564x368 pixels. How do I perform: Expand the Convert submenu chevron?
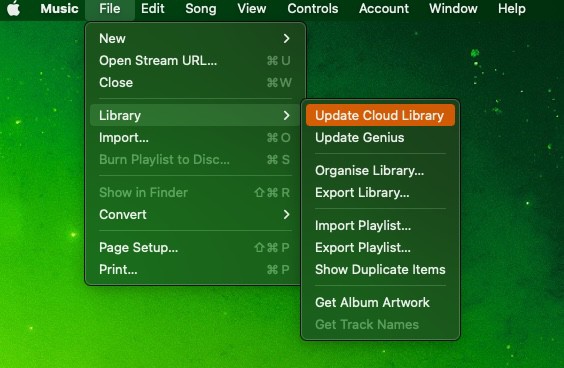click(286, 214)
